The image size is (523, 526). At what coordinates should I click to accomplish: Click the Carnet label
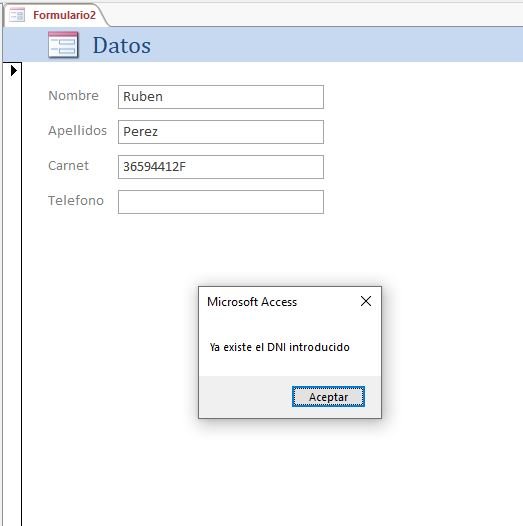tap(68, 165)
